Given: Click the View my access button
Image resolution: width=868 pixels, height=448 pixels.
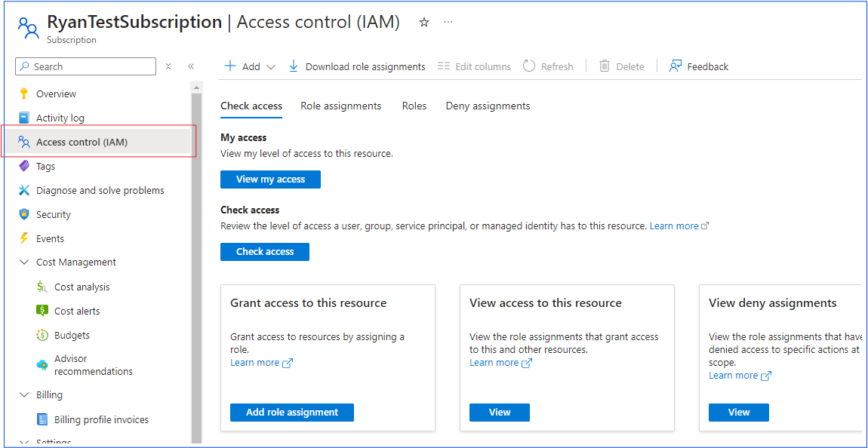Looking at the screenshot, I should 271,180.
